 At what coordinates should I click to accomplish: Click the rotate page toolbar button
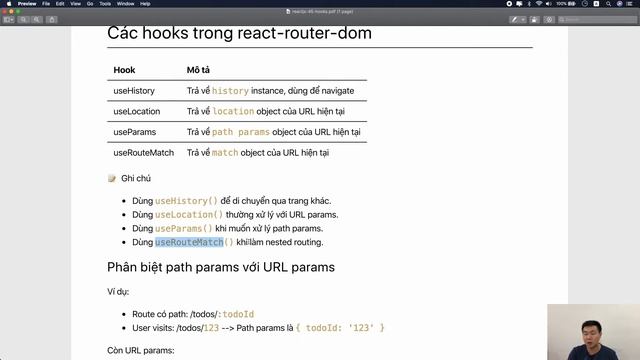pyautogui.click(x=534, y=20)
